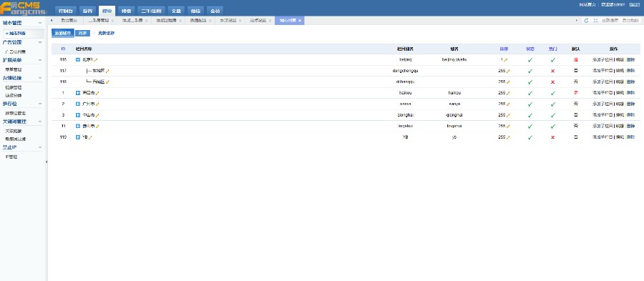
Task: Edit sort 255 pencil in qionghai row
Action: (x=508, y=115)
